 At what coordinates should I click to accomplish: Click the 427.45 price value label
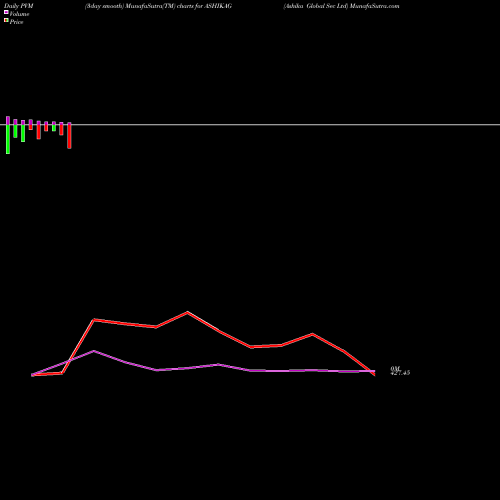[400, 373]
